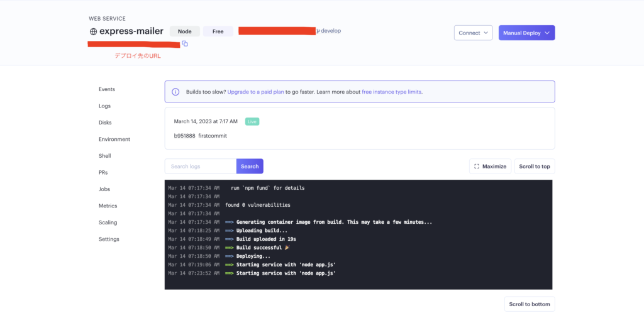The height and width of the screenshot is (325, 644).
Task: Click the express-mailer service title
Action: point(131,31)
